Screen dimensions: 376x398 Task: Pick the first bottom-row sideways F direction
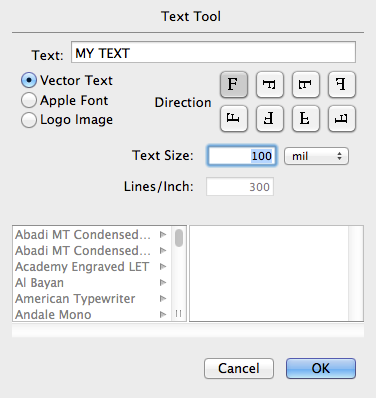pyautogui.click(x=234, y=118)
